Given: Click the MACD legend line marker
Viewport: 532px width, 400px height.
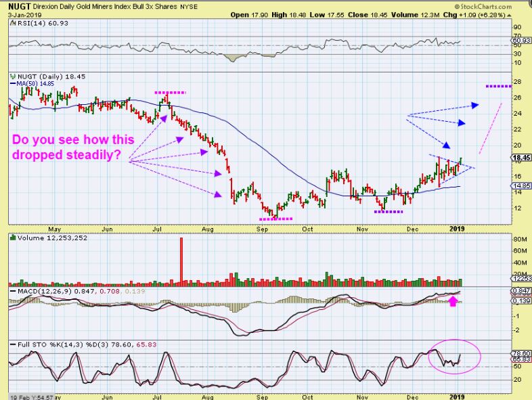Looking at the screenshot, I should [x=13, y=291].
